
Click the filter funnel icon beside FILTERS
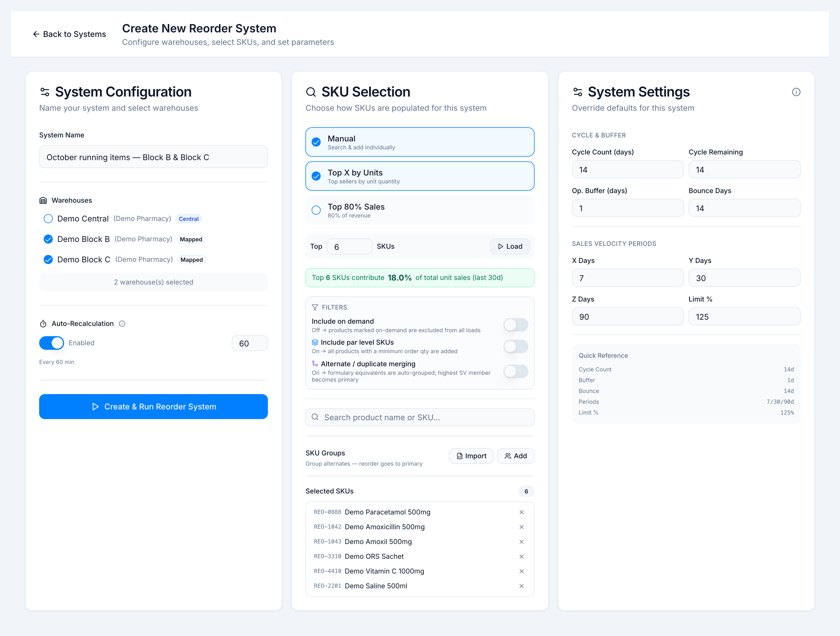tap(315, 307)
